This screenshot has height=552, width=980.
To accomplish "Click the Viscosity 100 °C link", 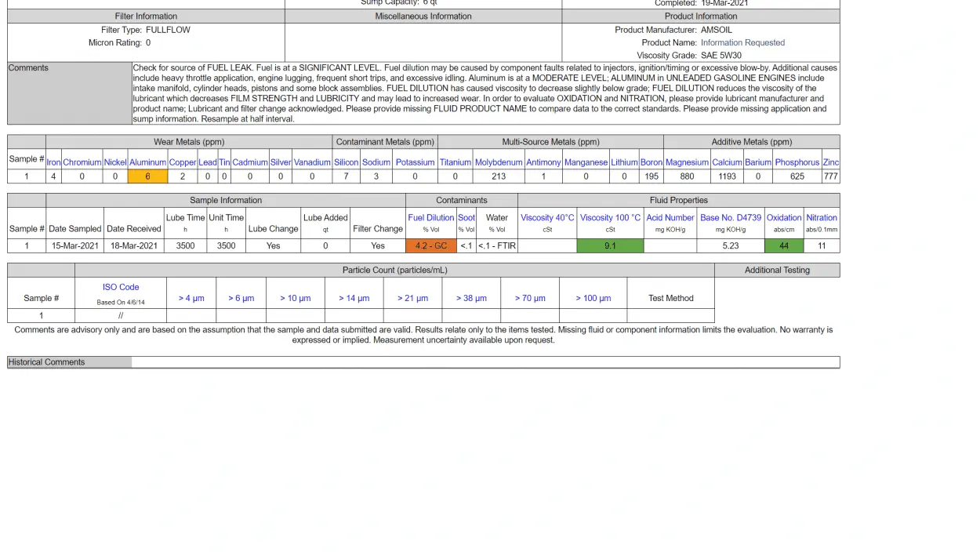I will pyautogui.click(x=610, y=218).
